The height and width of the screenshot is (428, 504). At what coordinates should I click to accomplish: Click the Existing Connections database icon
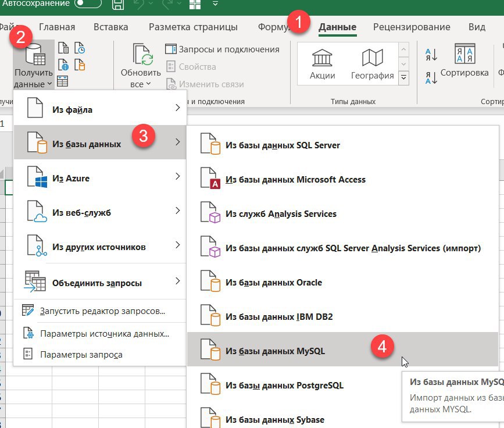pyautogui.click(x=80, y=65)
